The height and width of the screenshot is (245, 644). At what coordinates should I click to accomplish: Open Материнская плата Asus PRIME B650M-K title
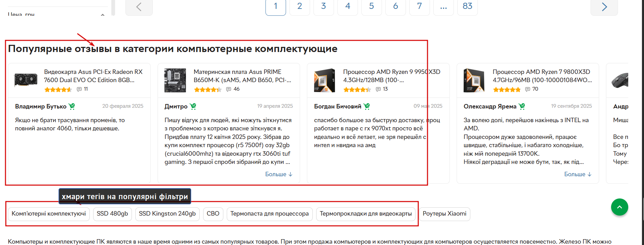[242, 76]
